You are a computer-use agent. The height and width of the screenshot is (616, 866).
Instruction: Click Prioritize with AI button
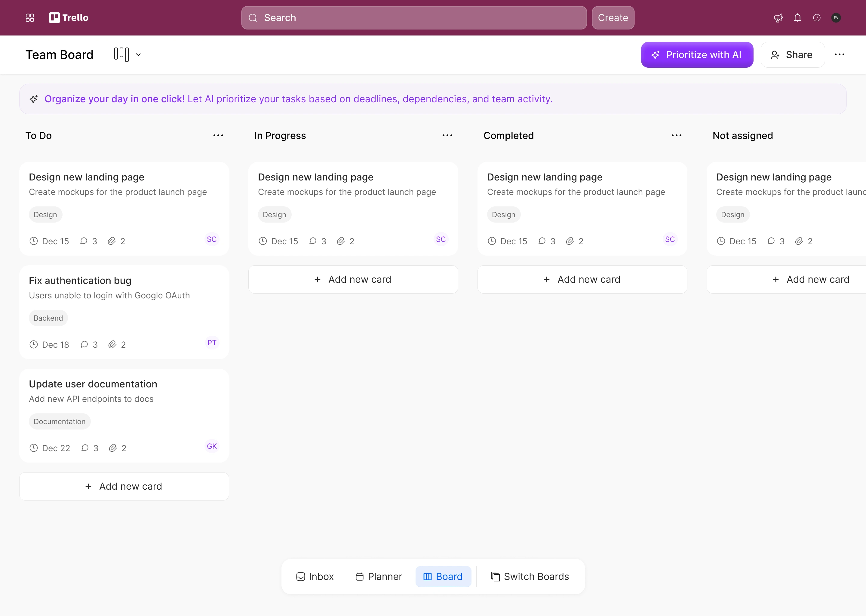(x=697, y=55)
